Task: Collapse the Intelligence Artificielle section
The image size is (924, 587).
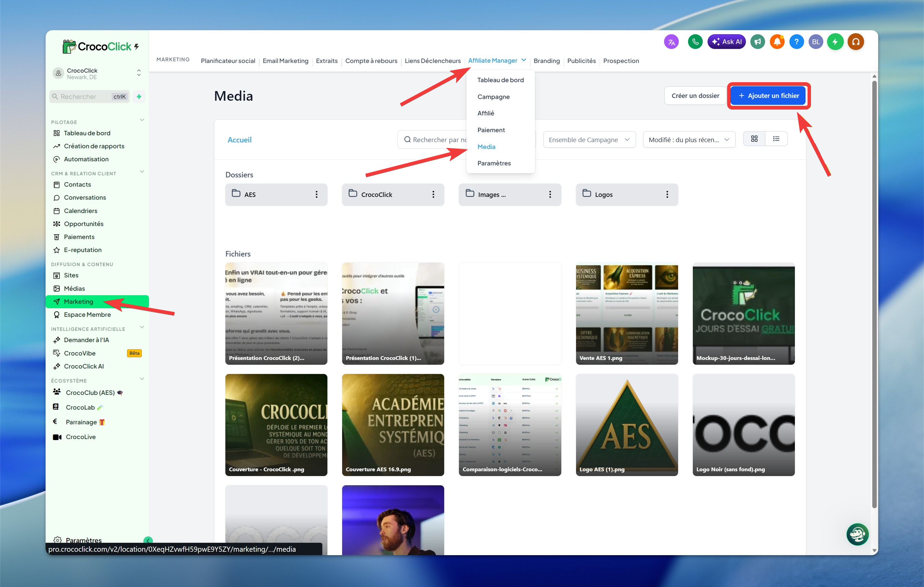Action: [x=142, y=327]
